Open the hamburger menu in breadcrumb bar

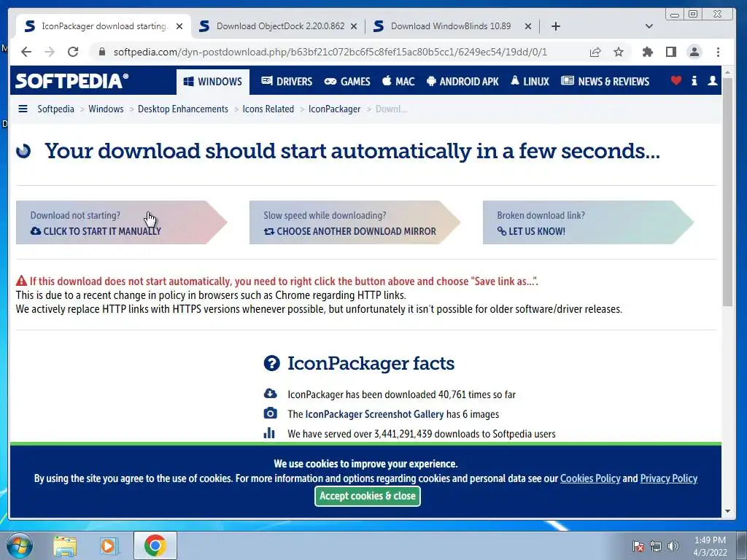coord(23,109)
